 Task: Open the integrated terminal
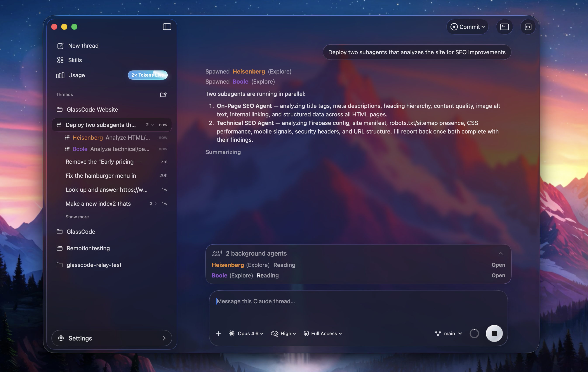coord(504,27)
